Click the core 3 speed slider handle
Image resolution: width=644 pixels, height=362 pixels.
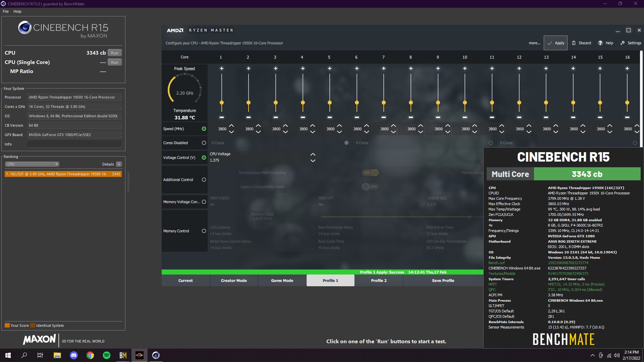tap(276, 103)
